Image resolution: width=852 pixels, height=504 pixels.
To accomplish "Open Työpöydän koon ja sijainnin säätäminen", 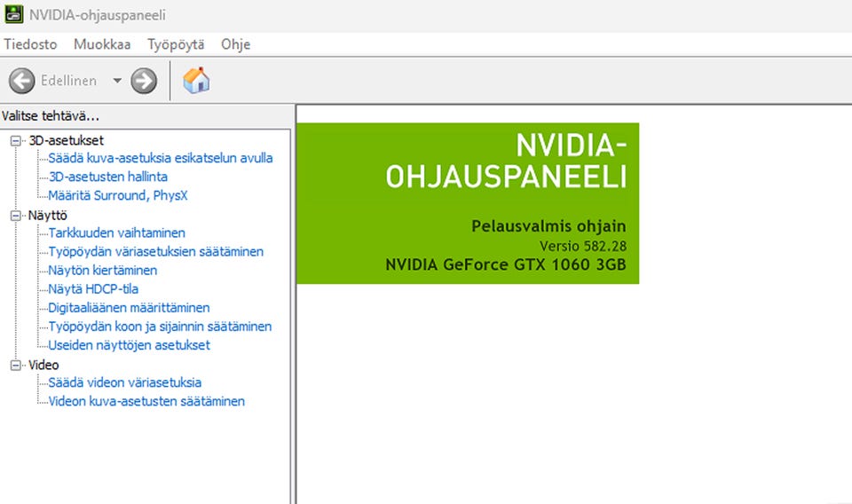I will tap(160, 327).
